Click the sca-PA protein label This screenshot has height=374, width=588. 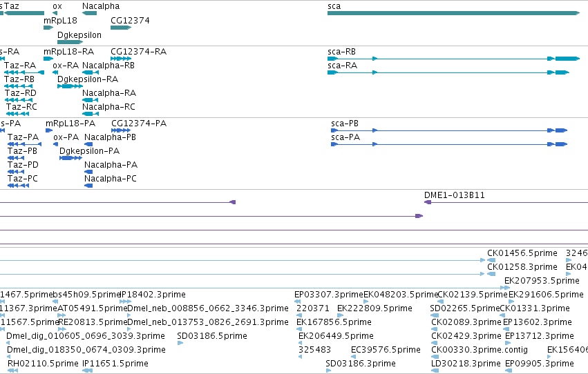coord(345,137)
